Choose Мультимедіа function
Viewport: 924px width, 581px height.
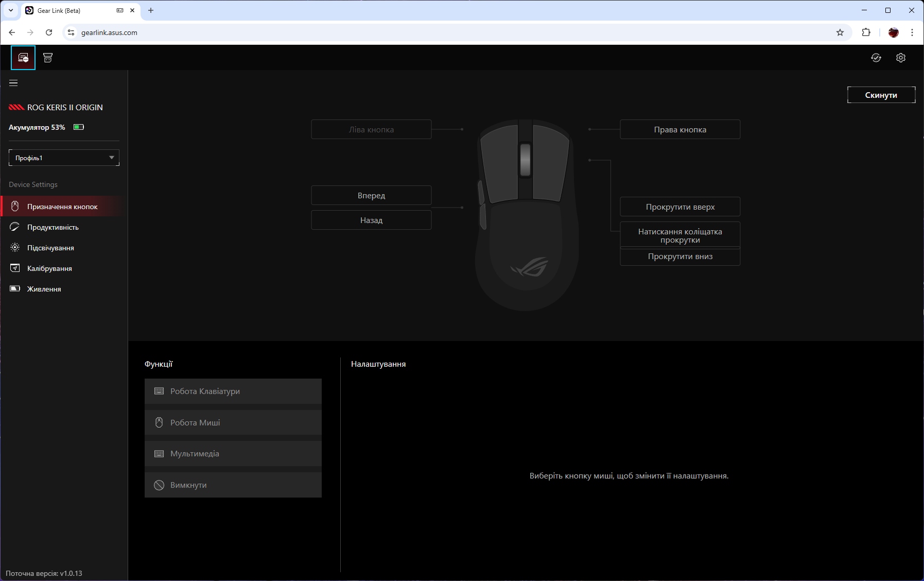click(x=233, y=454)
